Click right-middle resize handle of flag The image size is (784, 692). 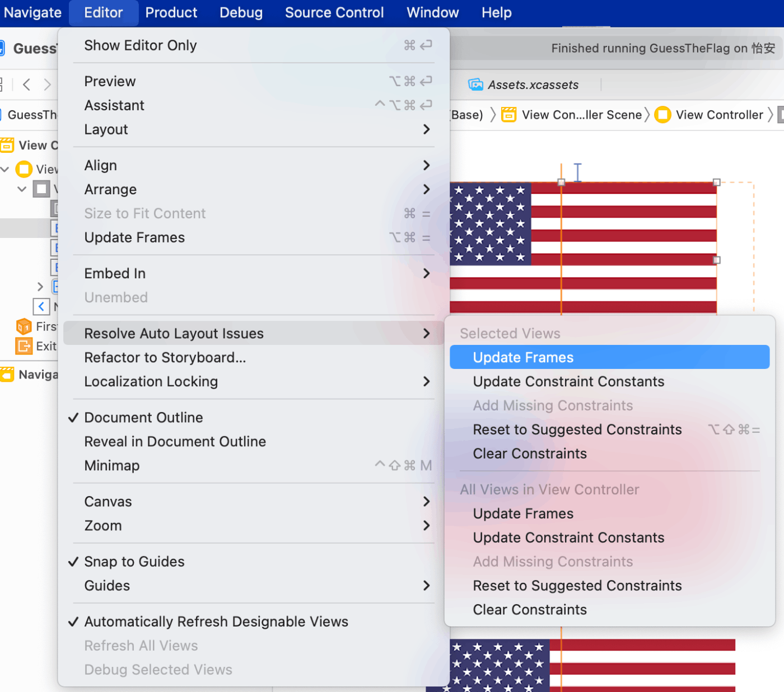click(716, 260)
